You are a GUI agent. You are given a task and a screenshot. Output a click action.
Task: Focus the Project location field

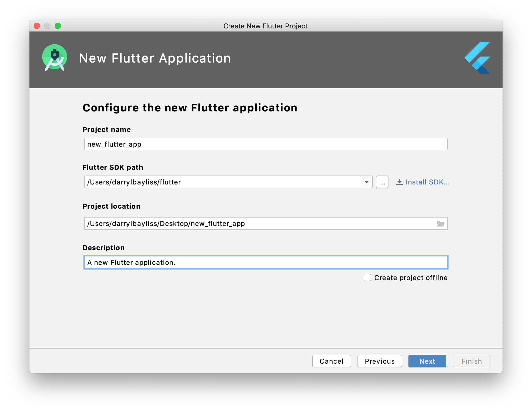[266, 223]
